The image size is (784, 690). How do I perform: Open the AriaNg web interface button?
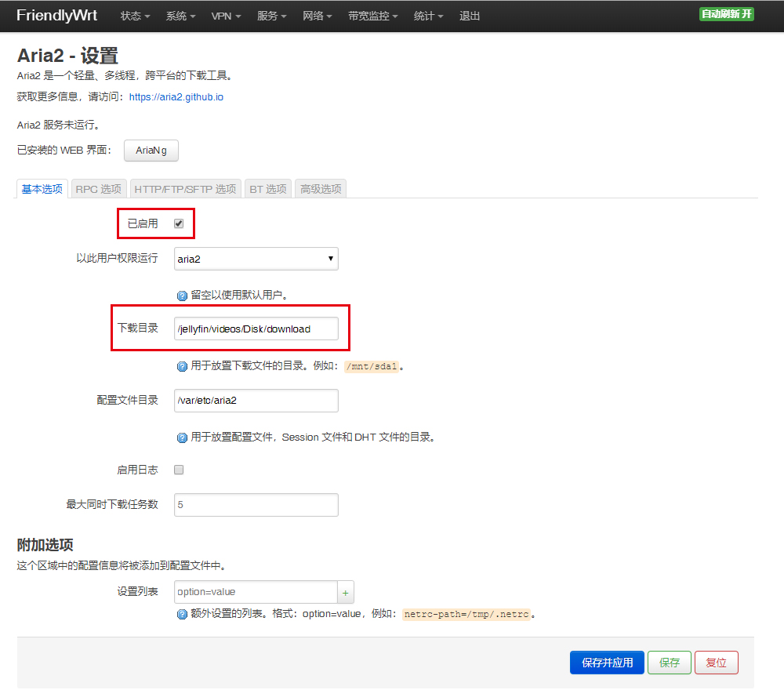point(151,151)
